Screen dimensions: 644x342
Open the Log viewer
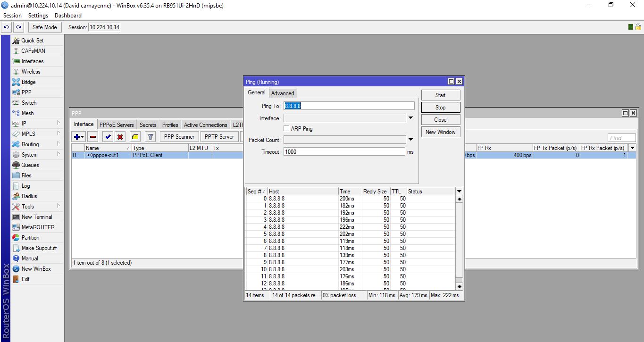25,186
